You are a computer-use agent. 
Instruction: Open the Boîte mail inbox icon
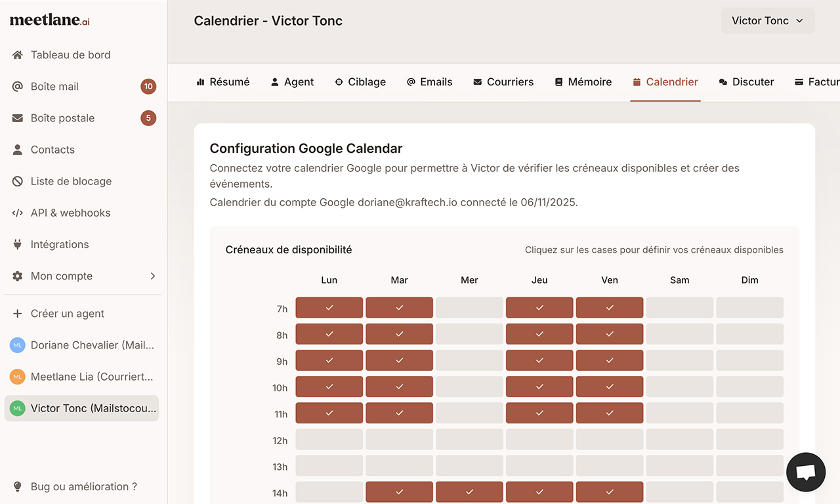[x=17, y=87]
